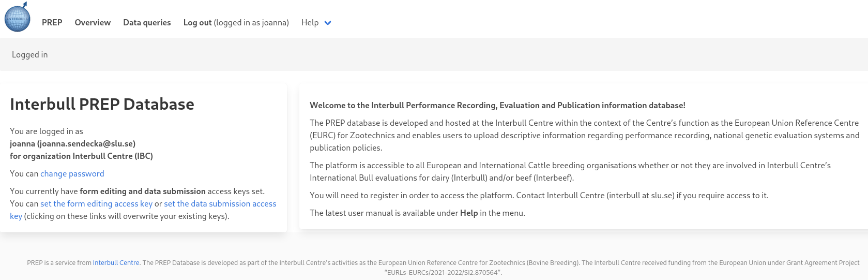This screenshot has width=868, height=280.
Task: Open Data queries in the navbar
Action: click(x=147, y=23)
